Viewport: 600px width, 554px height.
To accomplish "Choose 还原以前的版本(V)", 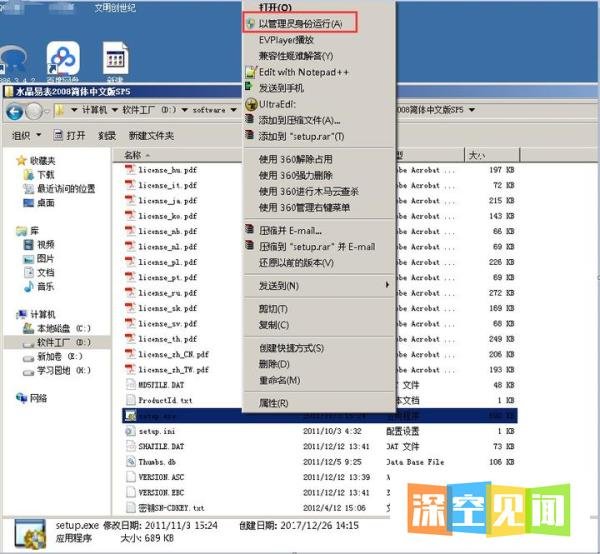I will (296, 263).
